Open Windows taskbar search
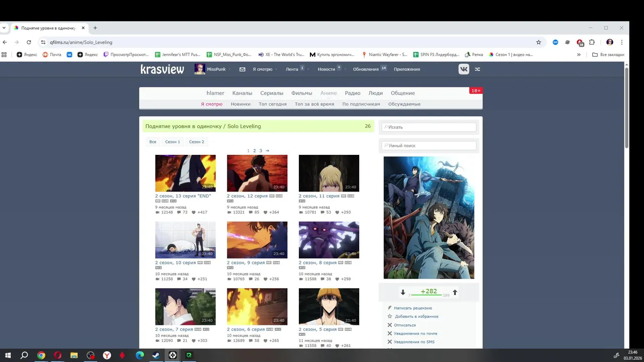Viewport: 644px width, 362px height. pyautogui.click(x=24, y=355)
